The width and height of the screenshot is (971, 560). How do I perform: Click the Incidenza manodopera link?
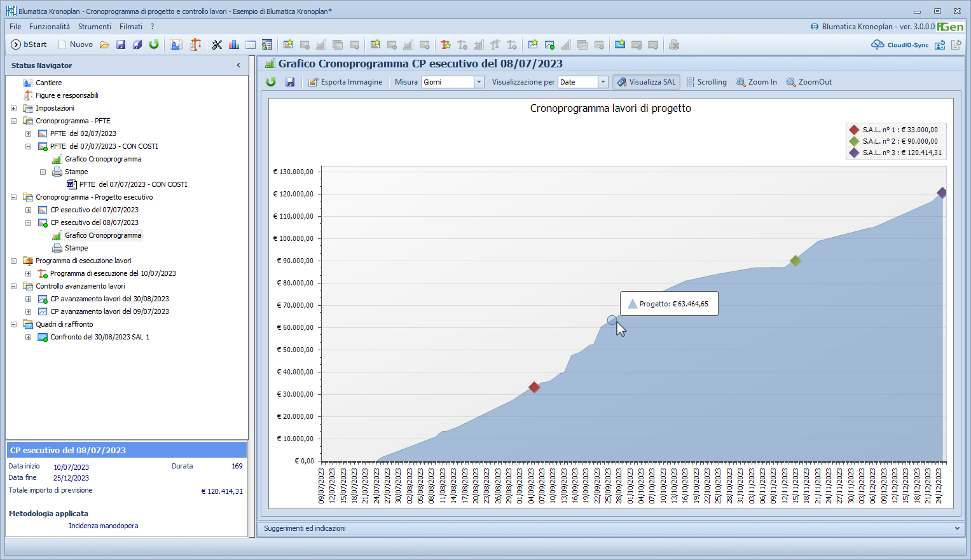[104, 526]
